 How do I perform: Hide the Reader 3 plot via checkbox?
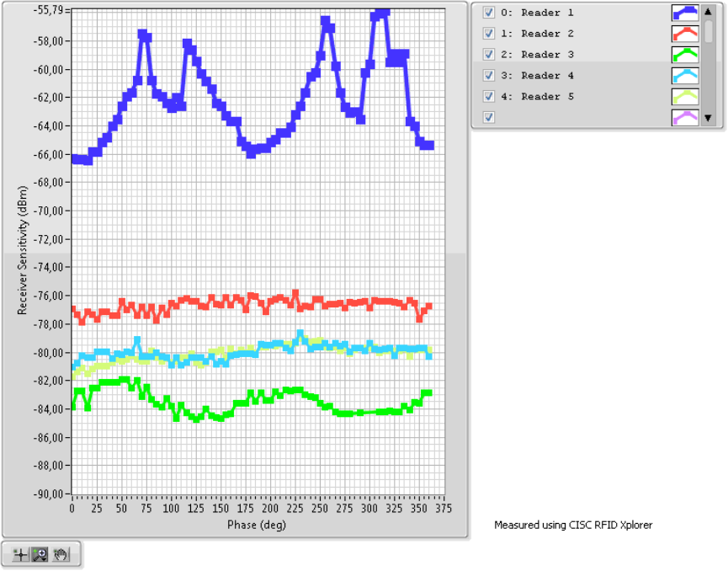[488, 55]
